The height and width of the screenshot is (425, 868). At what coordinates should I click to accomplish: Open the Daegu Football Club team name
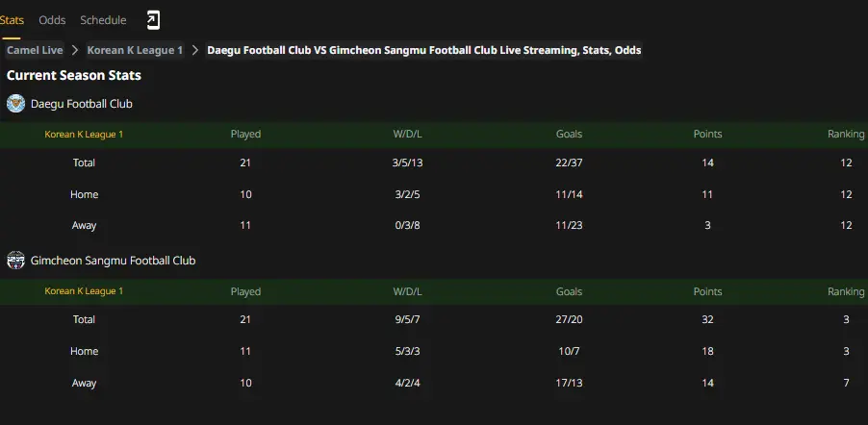[x=82, y=104]
